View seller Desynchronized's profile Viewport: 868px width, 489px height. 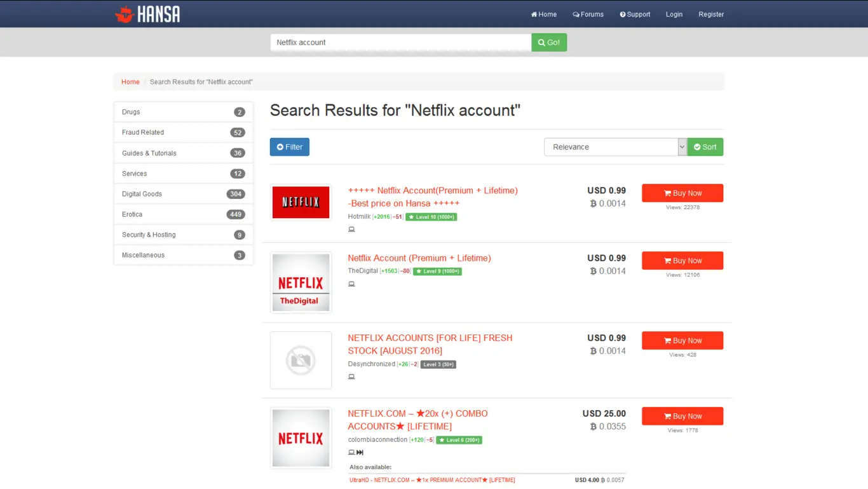click(x=372, y=364)
